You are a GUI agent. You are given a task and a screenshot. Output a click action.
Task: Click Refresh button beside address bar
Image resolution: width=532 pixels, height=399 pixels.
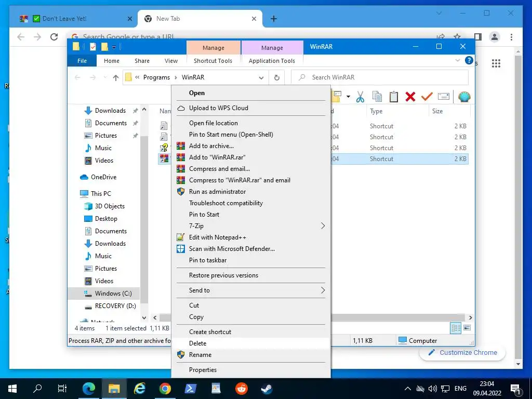point(277,78)
